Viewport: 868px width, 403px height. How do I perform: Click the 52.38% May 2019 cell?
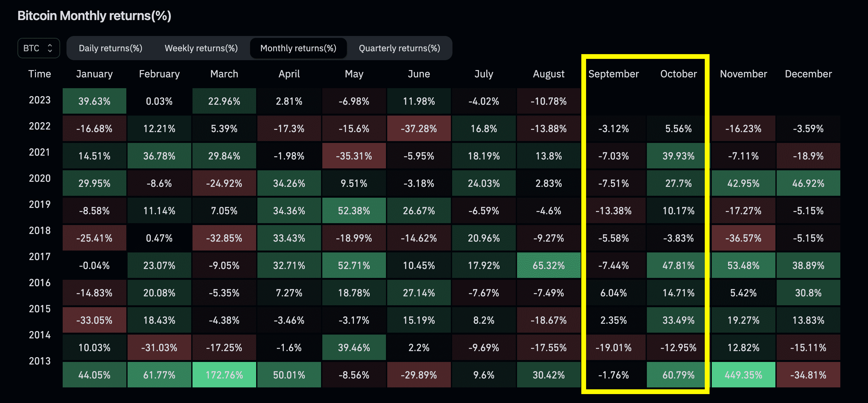pos(354,211)
